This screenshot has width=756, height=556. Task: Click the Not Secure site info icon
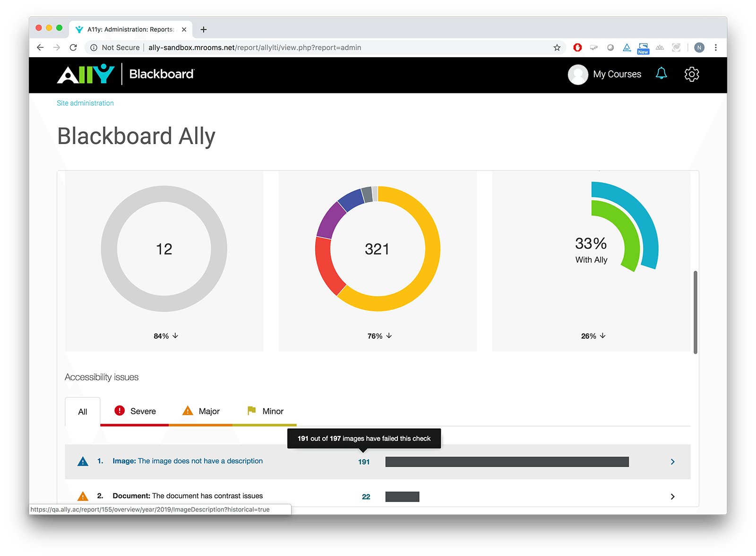(x=94, y=47)
